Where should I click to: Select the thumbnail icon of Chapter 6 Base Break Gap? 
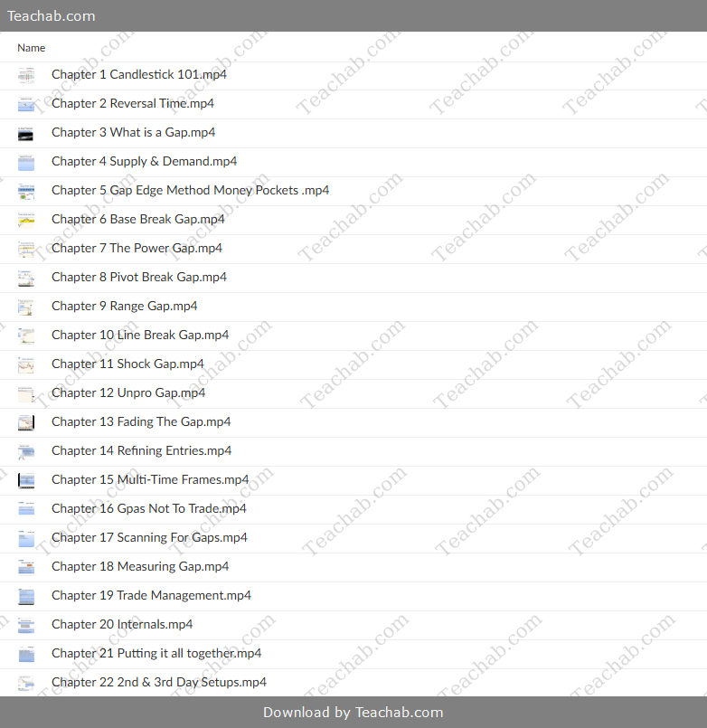[x=26, y=220]
